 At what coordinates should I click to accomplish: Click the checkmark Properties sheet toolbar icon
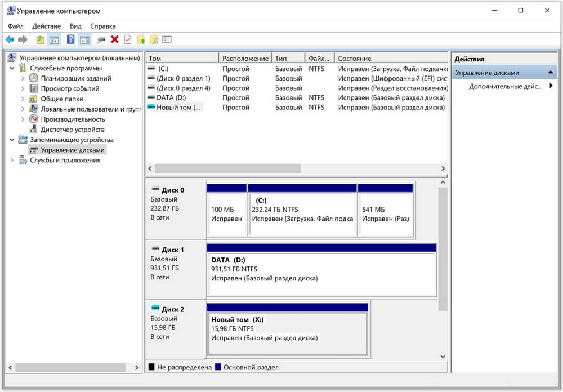coord(128,39)
